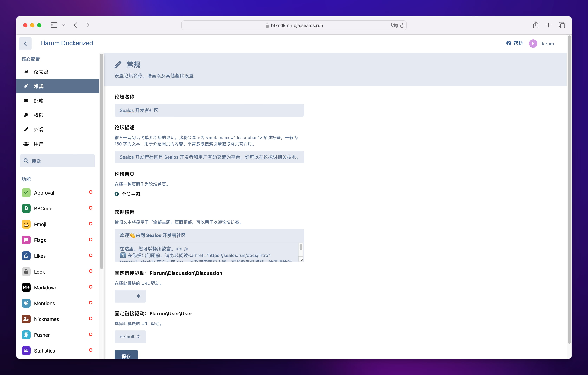
Task: Go back with Safari's back arrow
Action: [76, 25]
